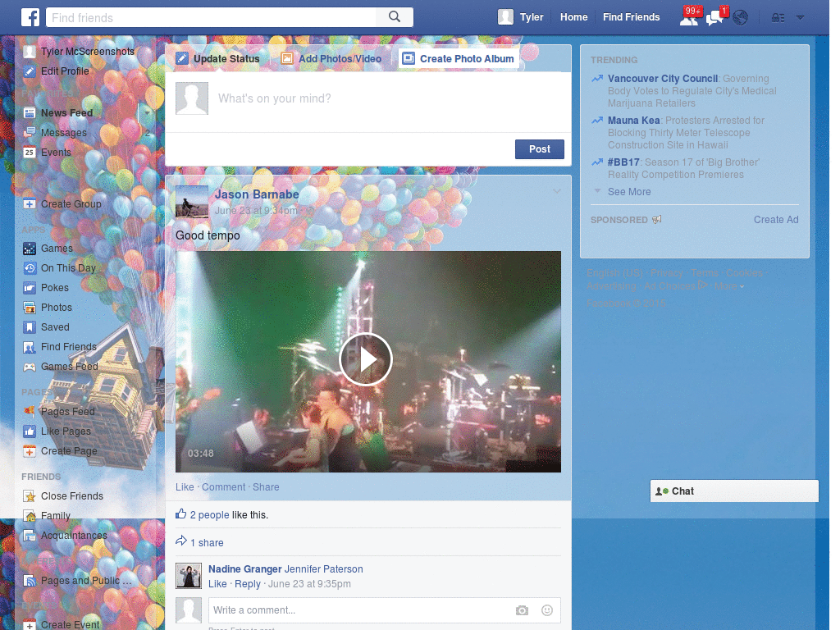Viewport: 840px width, 630px height.
Task: Open Tyler McScreenshots profile in sidebar
Action: [x=87, y=52]
